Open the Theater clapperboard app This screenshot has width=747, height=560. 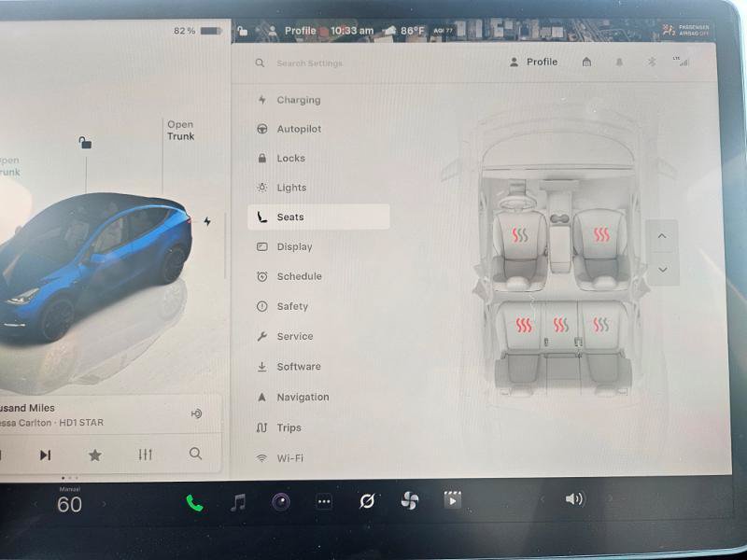pos(452,500)
